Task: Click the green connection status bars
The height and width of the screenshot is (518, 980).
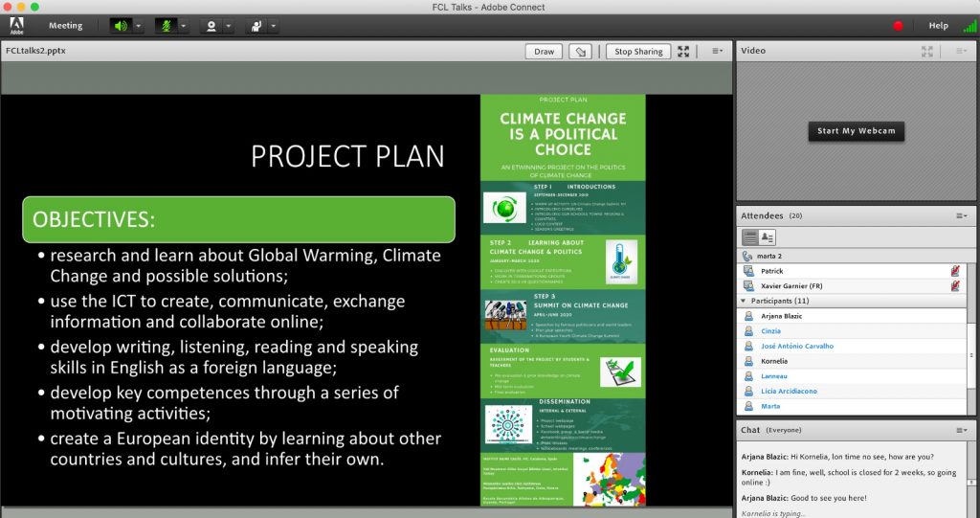Action: click(x=969, y=26)
